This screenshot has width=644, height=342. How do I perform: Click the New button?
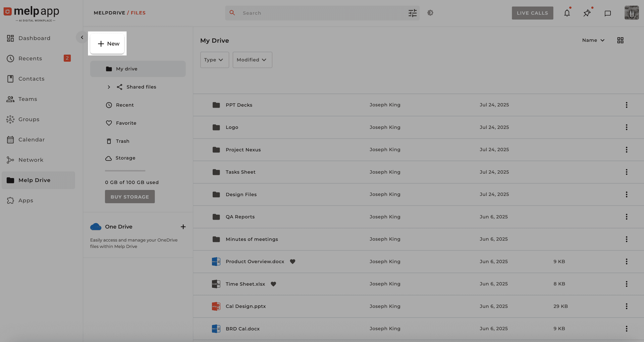pyautogui.click(x=107, y=44)
